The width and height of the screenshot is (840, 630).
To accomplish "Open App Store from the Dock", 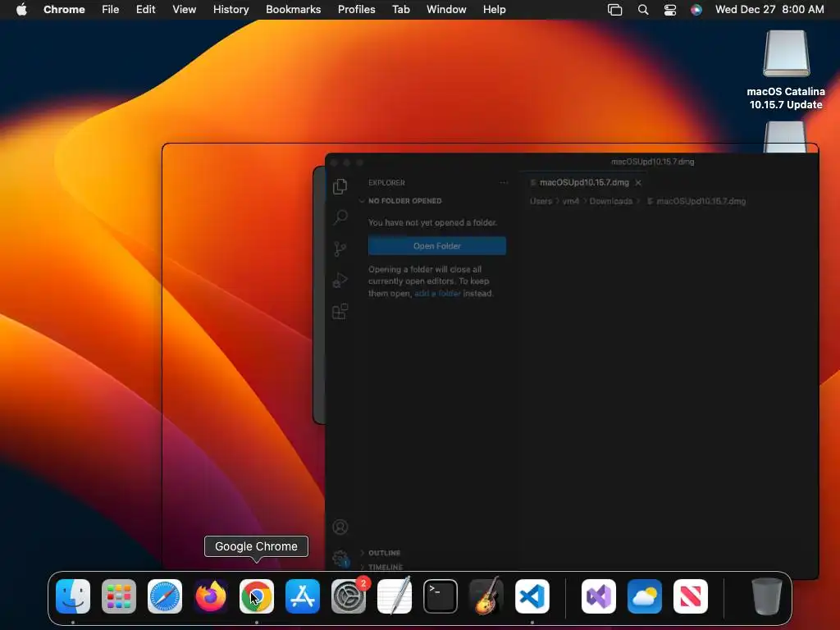I will click(303, 596).
